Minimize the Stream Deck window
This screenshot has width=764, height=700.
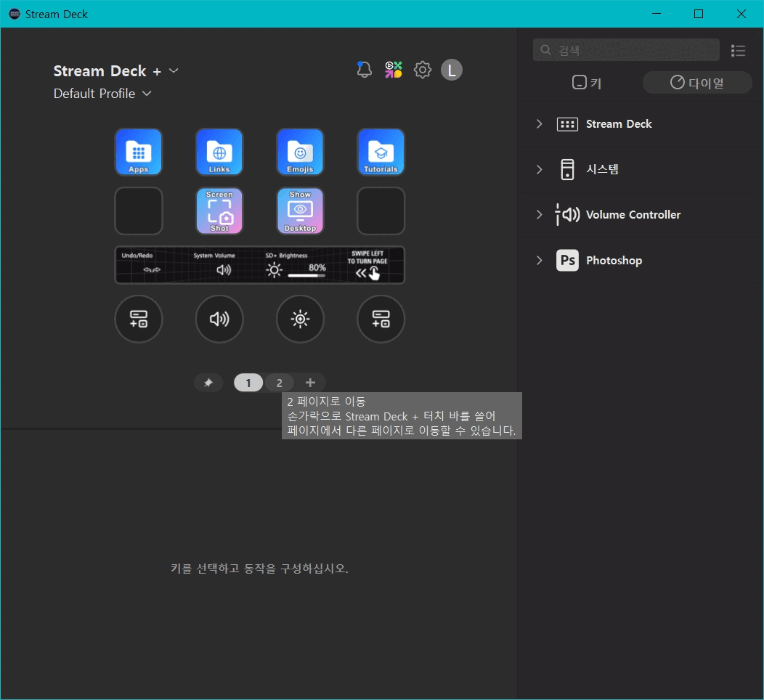[657, 14]
